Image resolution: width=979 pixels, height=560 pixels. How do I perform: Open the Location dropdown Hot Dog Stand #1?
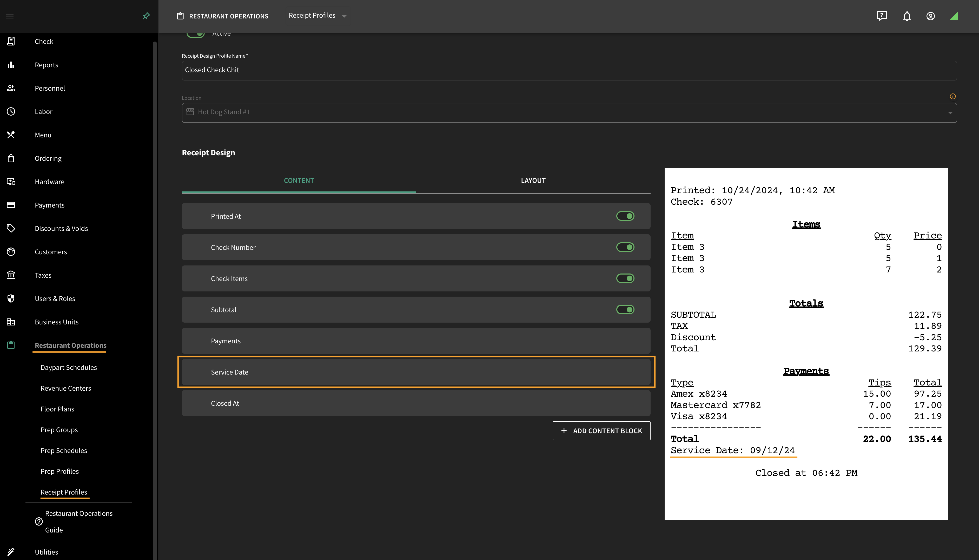[x=569, y=113]
